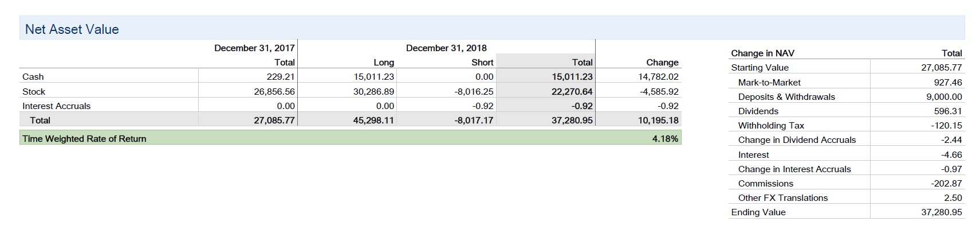Select the Long column header

click(384, 63)
